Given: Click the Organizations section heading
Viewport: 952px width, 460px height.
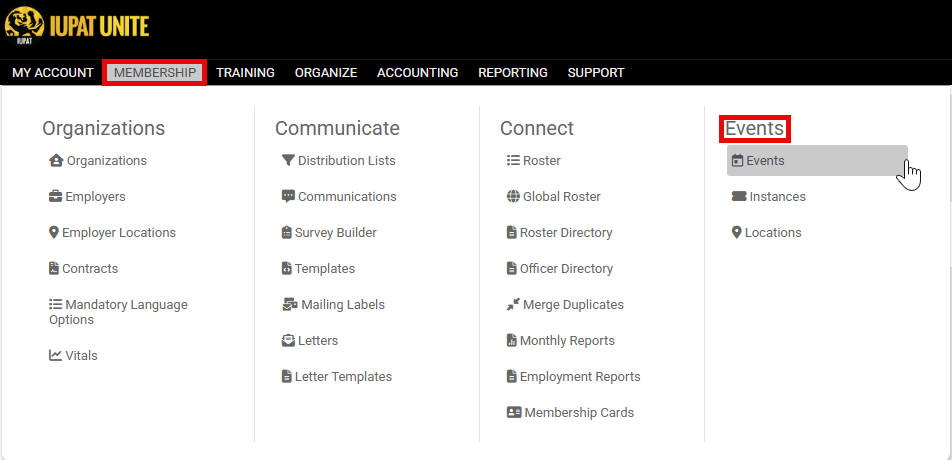Looking at the screenshot, I should click(104, 129).
